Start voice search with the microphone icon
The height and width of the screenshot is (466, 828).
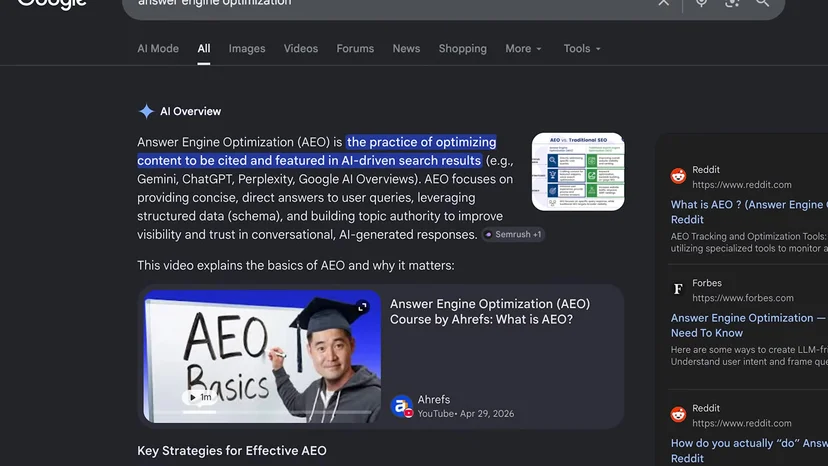(701, 2)
